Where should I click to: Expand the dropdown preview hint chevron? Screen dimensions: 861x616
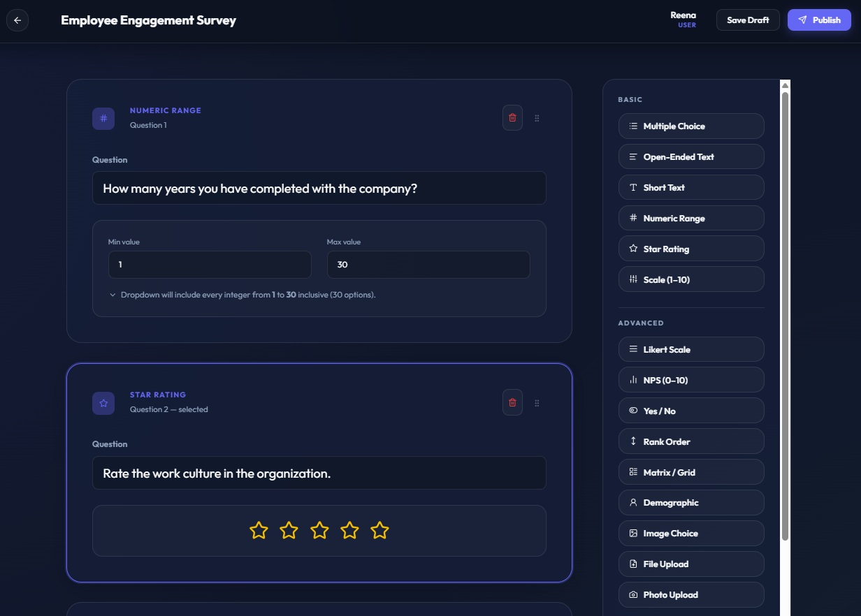click(113, 295)
